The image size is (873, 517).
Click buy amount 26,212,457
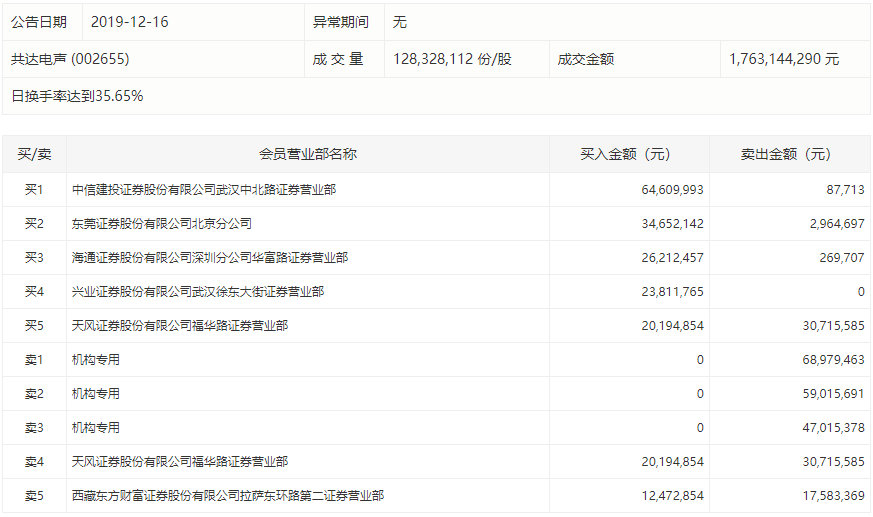point(673,258)
